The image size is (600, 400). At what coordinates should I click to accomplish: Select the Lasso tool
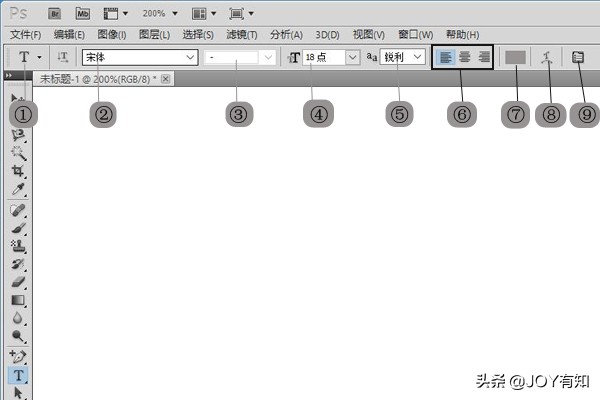tap(18, 135)
